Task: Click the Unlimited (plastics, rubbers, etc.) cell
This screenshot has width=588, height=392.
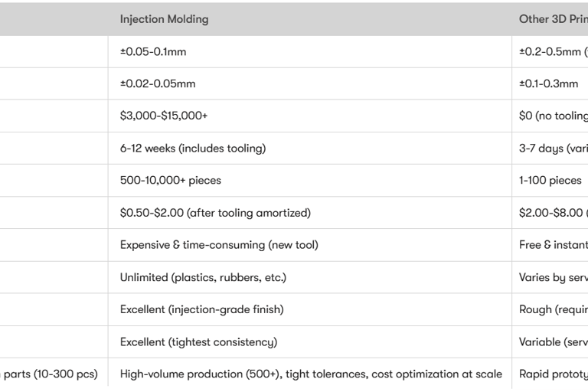Action: (x=203, y=277)
